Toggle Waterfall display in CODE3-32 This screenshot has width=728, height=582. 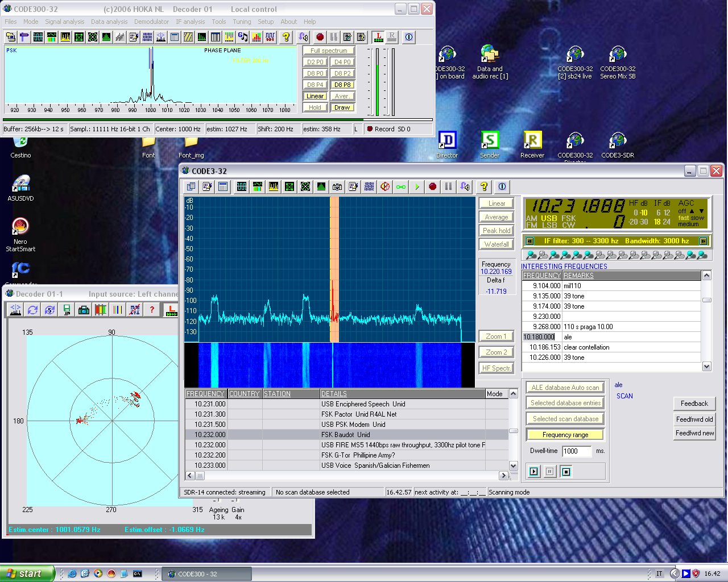[497, 244]
